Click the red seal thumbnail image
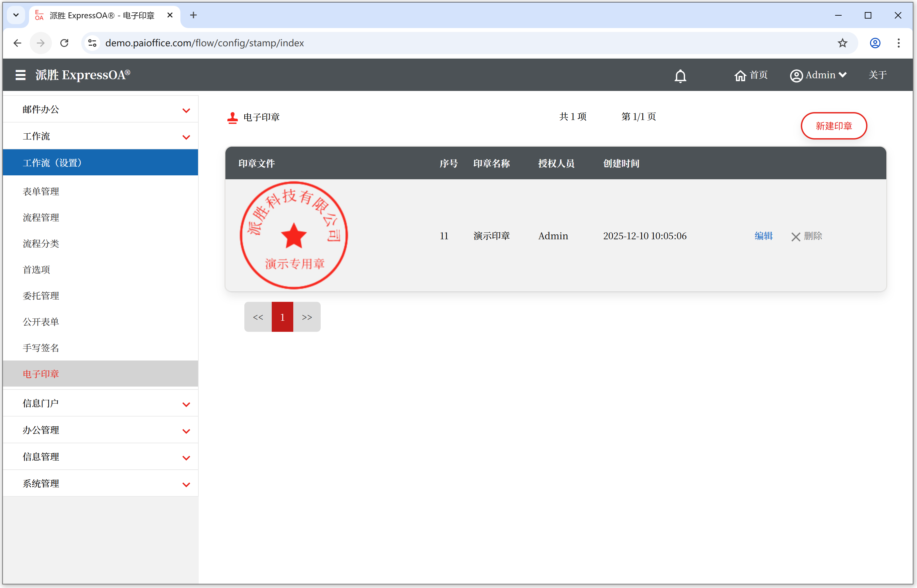Image resolution: width=917 pixels, height=588 pixels. (294, 235)
